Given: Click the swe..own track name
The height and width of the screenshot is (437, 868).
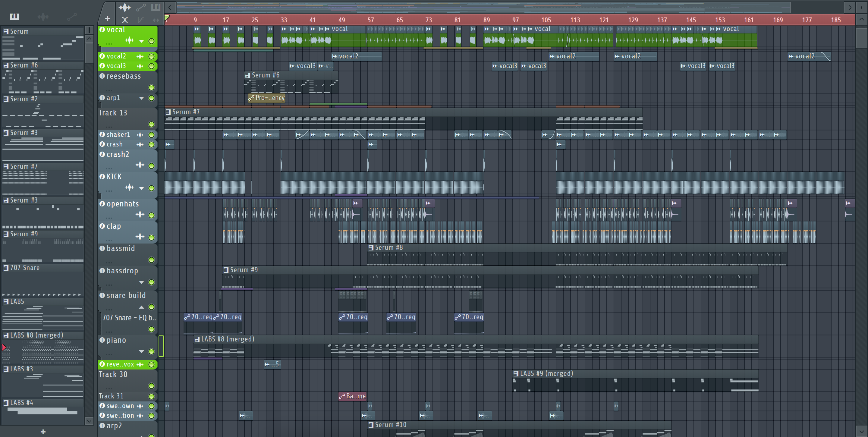Looking at the screenshot, I should pos(120,406).
